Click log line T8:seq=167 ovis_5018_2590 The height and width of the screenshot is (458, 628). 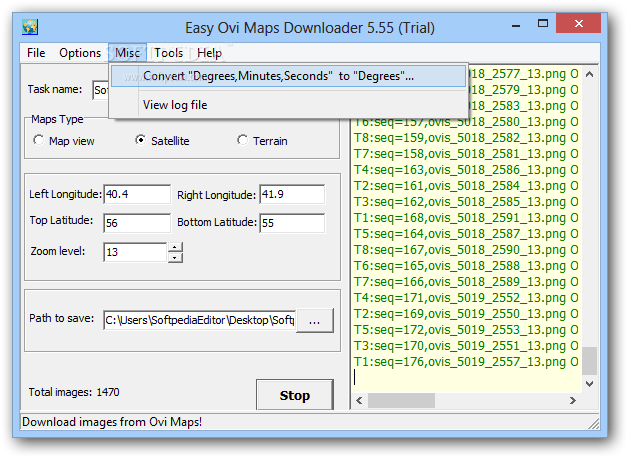click(466, 250)
